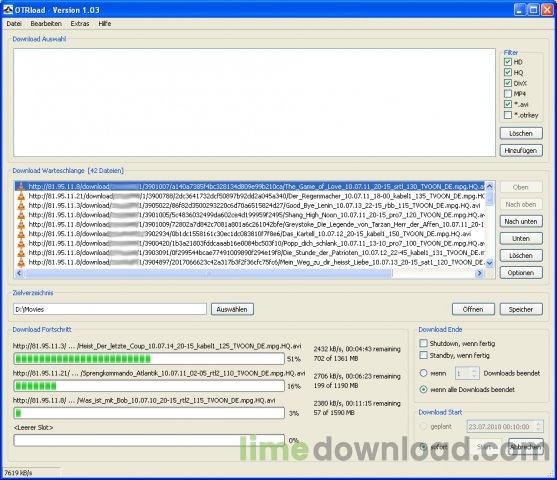Open queue Optionen button
557x480 pixels.
(521, 273)
